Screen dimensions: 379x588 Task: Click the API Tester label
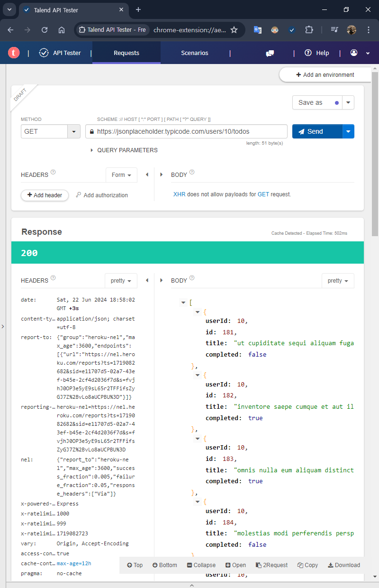[67, 53]
